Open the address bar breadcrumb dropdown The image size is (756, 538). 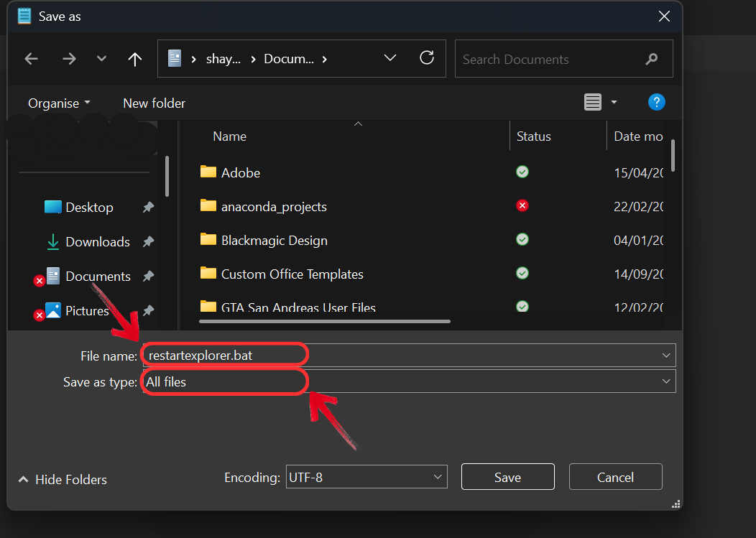pyautogui.click(x=389, y=58)
